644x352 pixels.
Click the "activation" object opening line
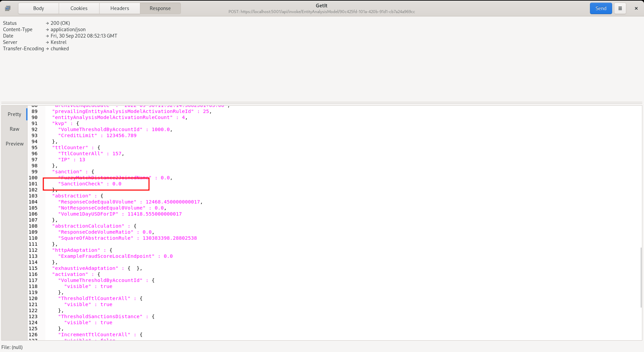tap(76, 274)
